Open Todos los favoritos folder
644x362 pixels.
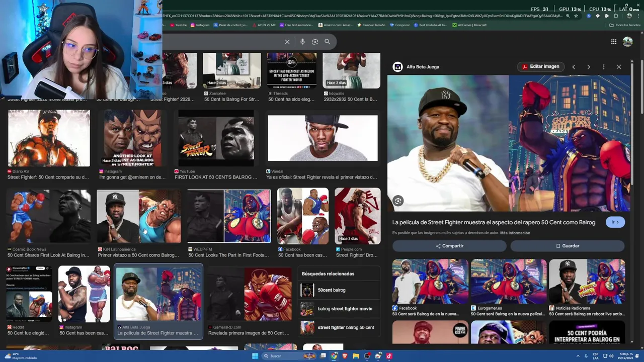point(625,25)
